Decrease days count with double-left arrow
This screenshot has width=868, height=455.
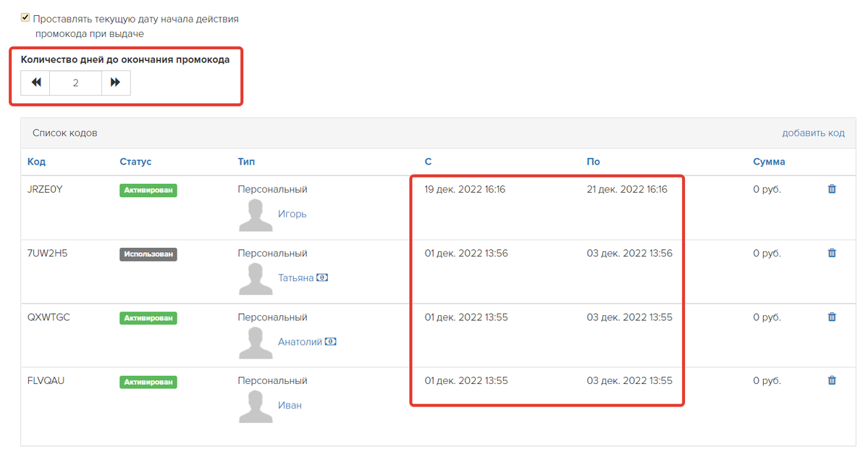[x=35, y=83]
